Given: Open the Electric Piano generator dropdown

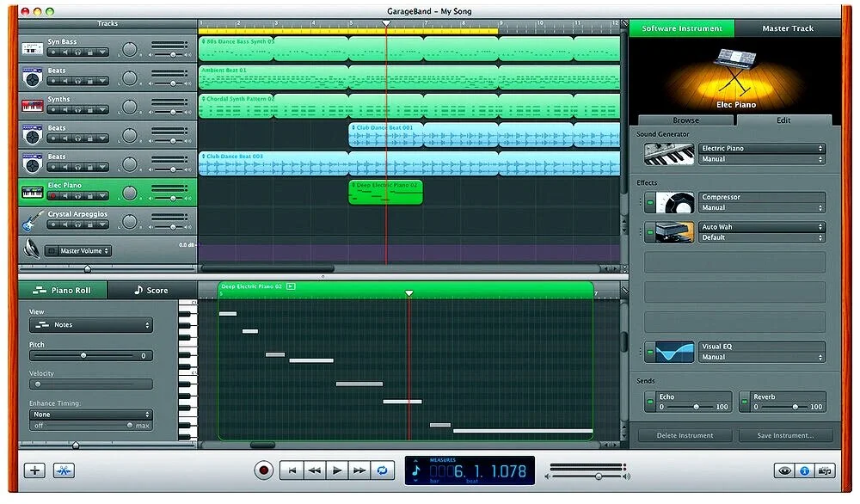Looking at the screenshot, I should [761, 149].
